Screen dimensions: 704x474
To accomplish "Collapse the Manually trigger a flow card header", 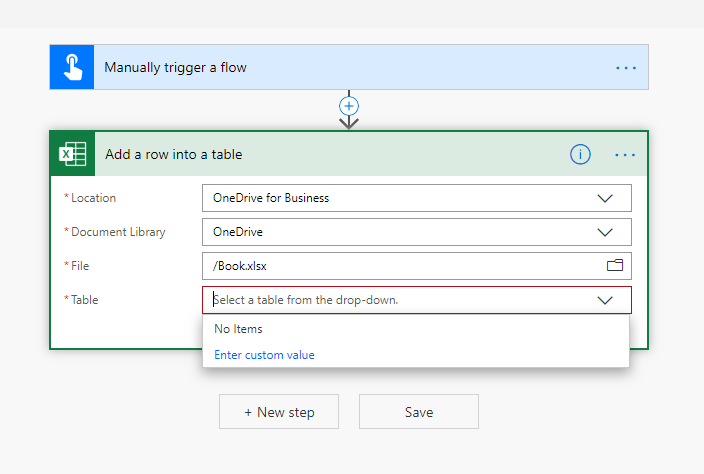I will [x=349, y=67].
